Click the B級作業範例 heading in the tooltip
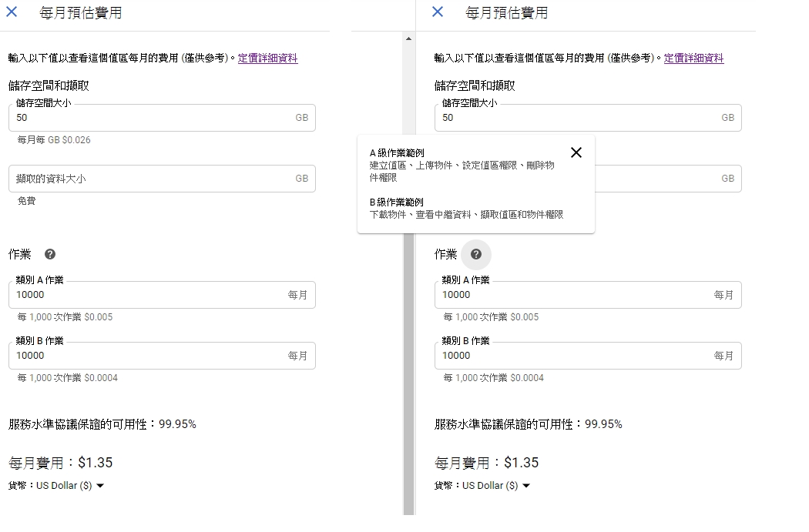809x532 pixels. (397, 202)
